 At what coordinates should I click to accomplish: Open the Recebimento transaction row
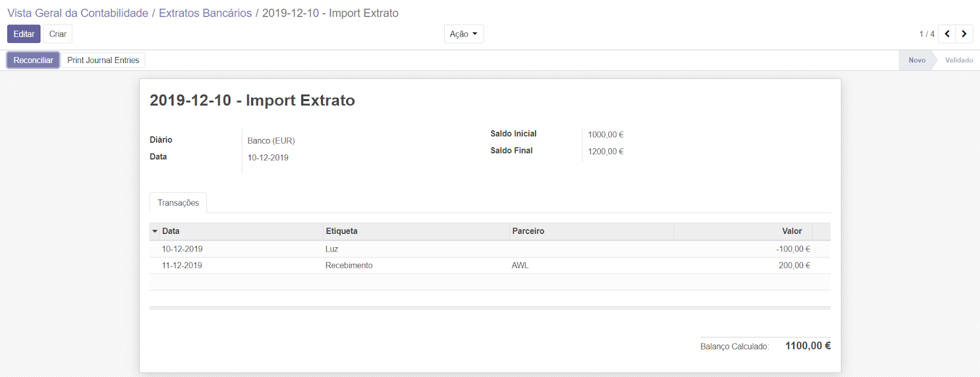pos(349,266)
